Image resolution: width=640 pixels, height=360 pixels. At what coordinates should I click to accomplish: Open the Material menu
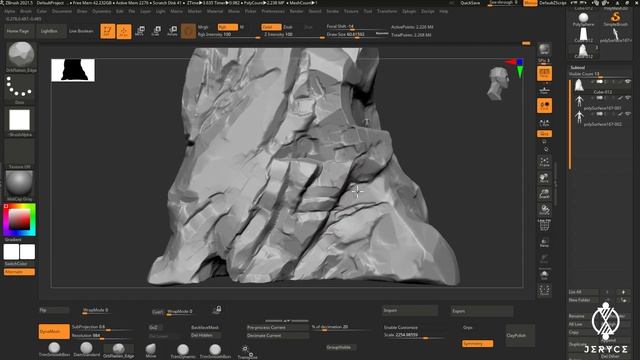tap(215, 11)
